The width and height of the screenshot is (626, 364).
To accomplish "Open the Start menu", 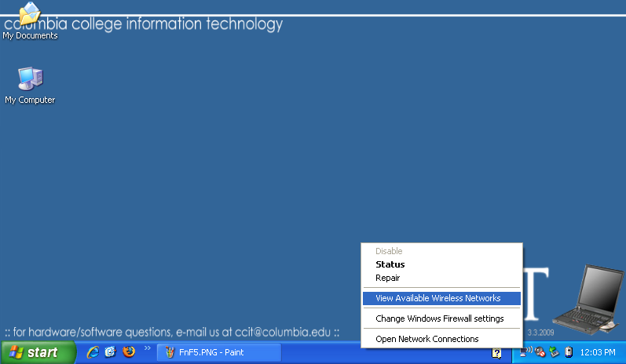I will pyautogui.click(x=38, y=352).
